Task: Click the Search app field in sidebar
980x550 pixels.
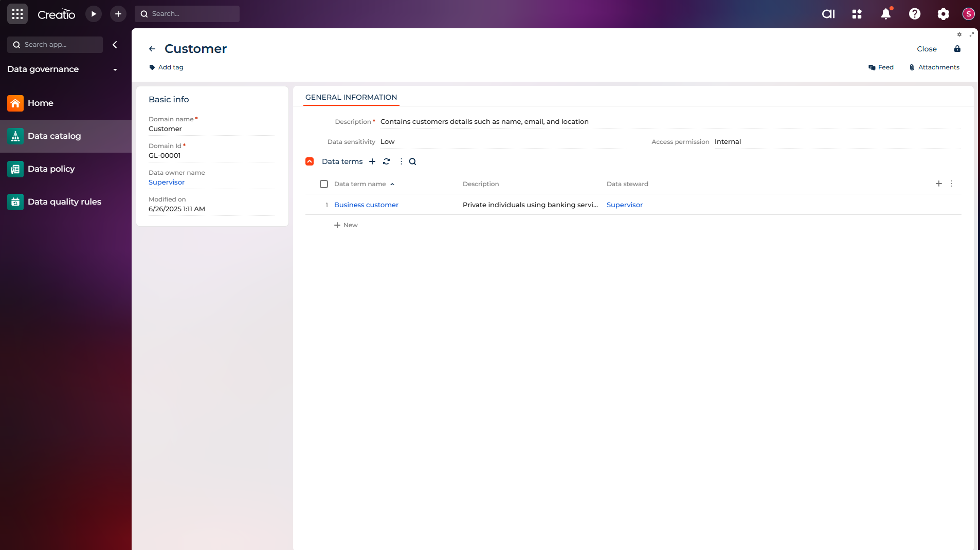Action: click(x=55, y=45)
